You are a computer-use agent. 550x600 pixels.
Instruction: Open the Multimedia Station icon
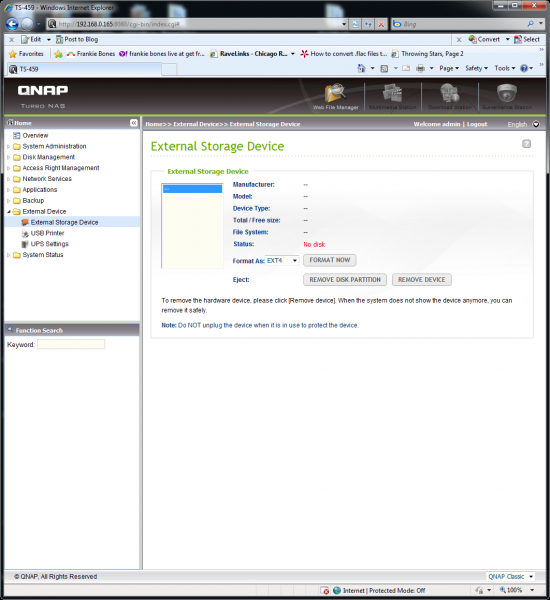coord(392,97)
